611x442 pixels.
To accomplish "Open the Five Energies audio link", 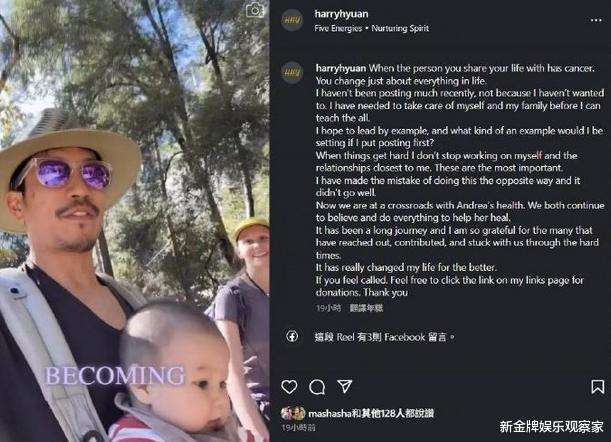I will pyautogui.click(x=338, y=28).
